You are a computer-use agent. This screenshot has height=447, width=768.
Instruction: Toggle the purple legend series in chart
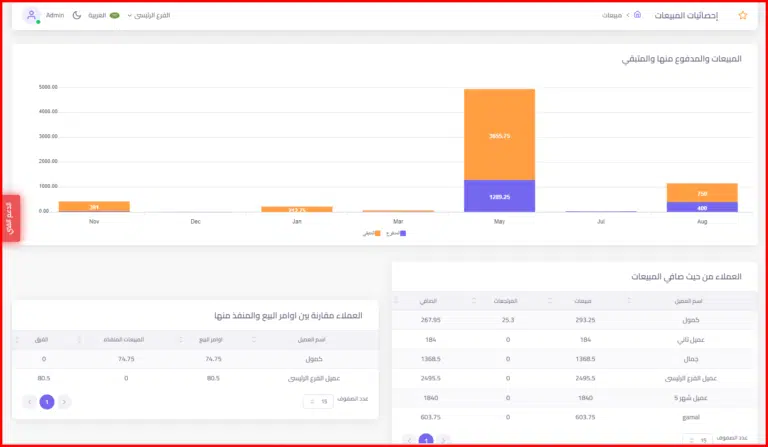click(x=396, y=233)
